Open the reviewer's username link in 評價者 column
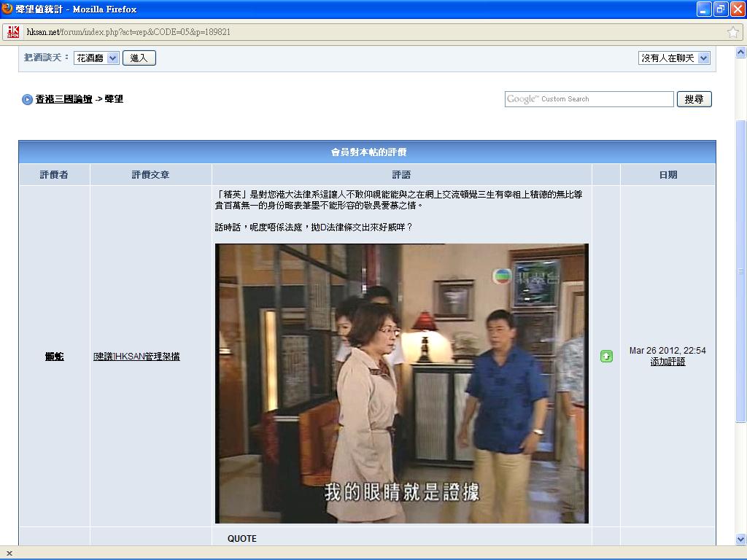The image size is (747, 560). (54, 356)
